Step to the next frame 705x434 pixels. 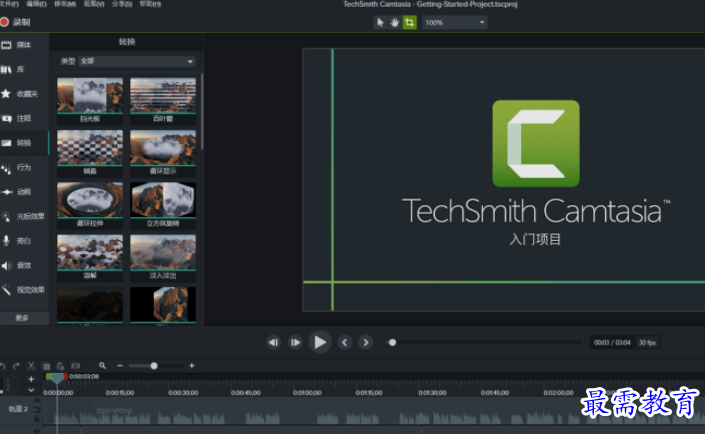pyautogui.click(x=295, y=343)
